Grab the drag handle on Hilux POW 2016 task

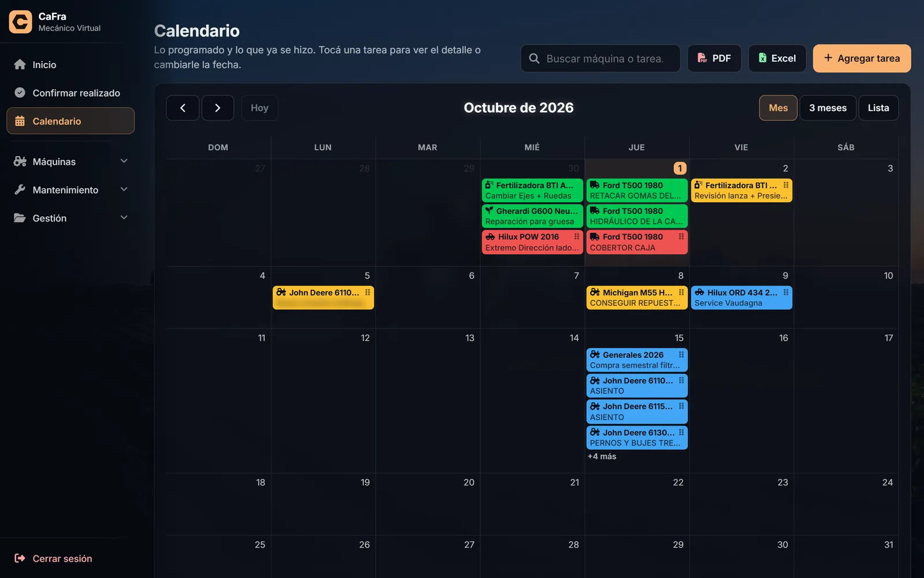tap(576, 236)
